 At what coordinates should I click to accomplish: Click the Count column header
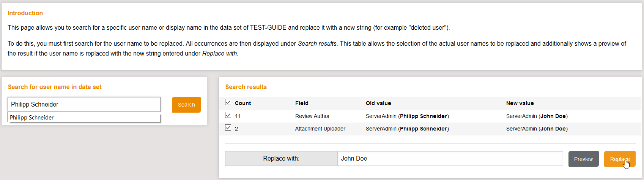pos(243,103)
